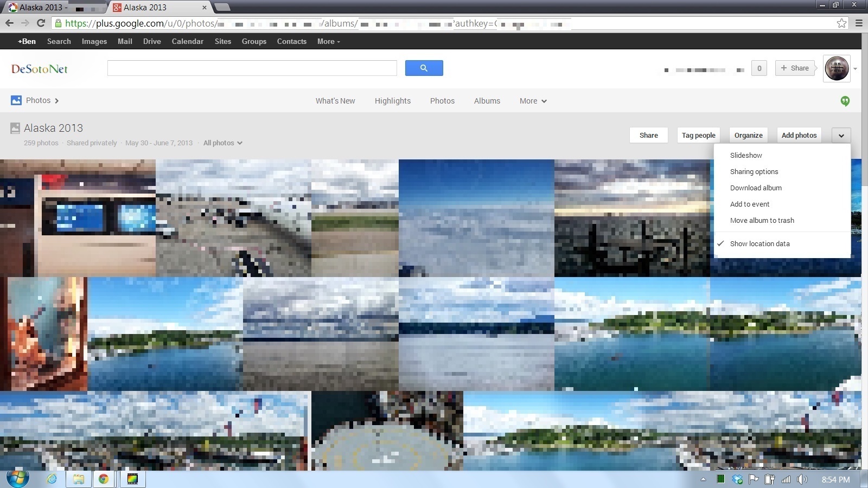This screenshot has height=488, width=868.
Task: Click the profile avatar picture
Action: point(837,69)
